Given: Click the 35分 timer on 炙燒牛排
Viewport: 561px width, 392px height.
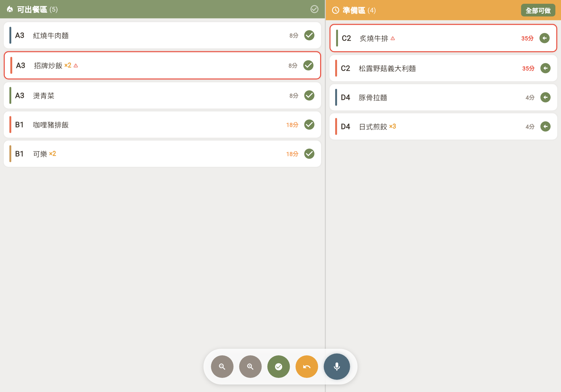Looking at the screenshot, I should pyautogui.click(x=527, y=38).
